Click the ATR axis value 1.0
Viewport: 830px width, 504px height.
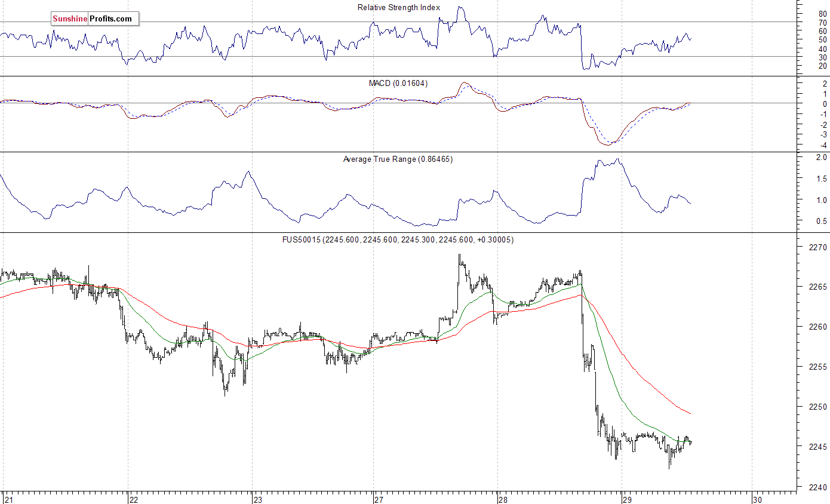pyautogui.click(x=822, y=201)
